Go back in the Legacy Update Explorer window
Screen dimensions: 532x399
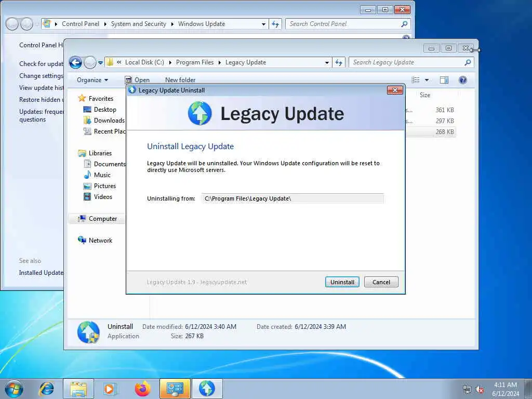click(75, 62)
